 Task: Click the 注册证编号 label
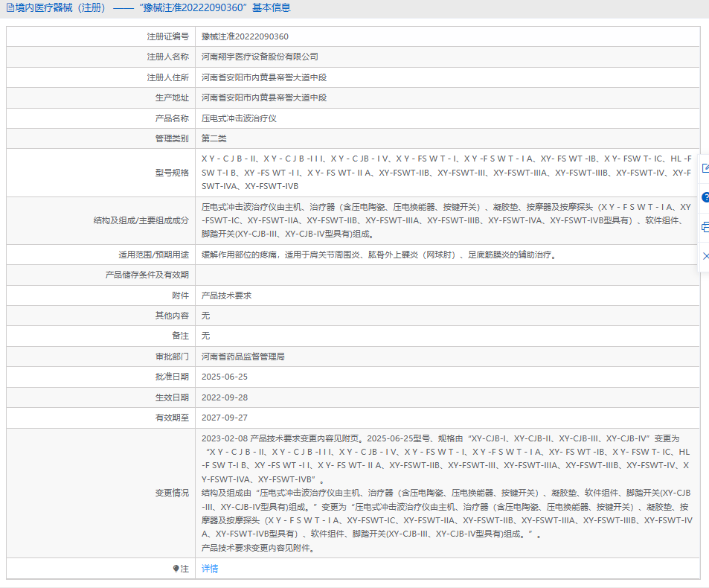[x=167, y=36]
